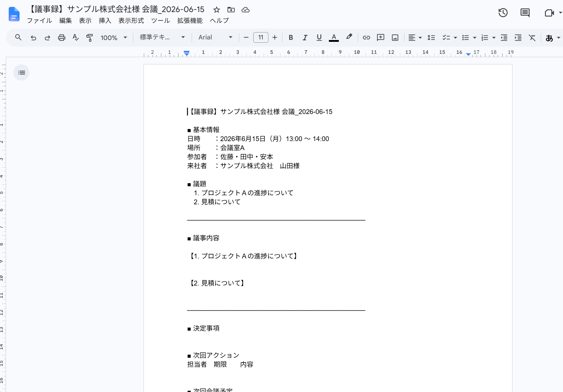
Task: Toggle the bulleted list button
Action: coord(466,38)
